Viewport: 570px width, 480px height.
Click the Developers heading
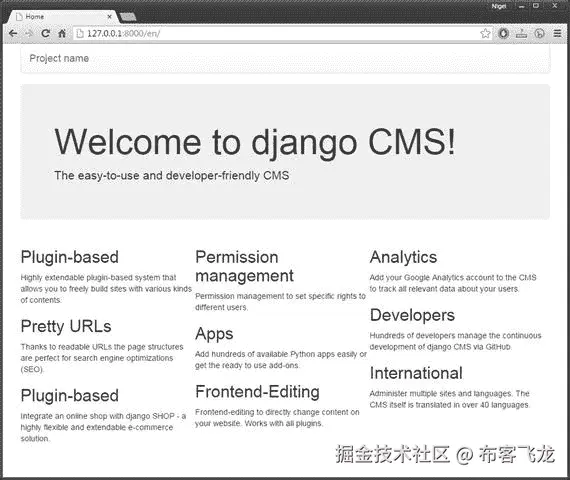coord(412,315)
